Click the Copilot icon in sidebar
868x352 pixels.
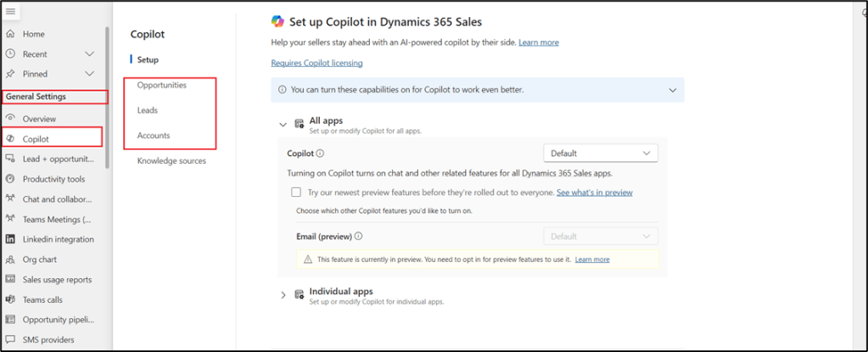pyautogui.click(x=10, y=138)
